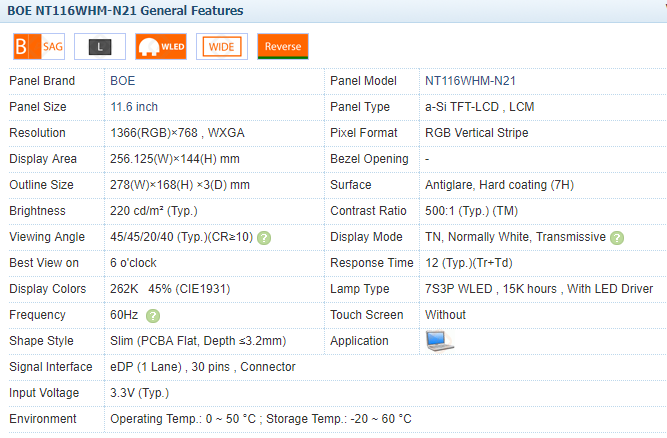Click the Operating Temp environment text
The height and width of the screenshot is (438, 667).
tap(183, 419)
